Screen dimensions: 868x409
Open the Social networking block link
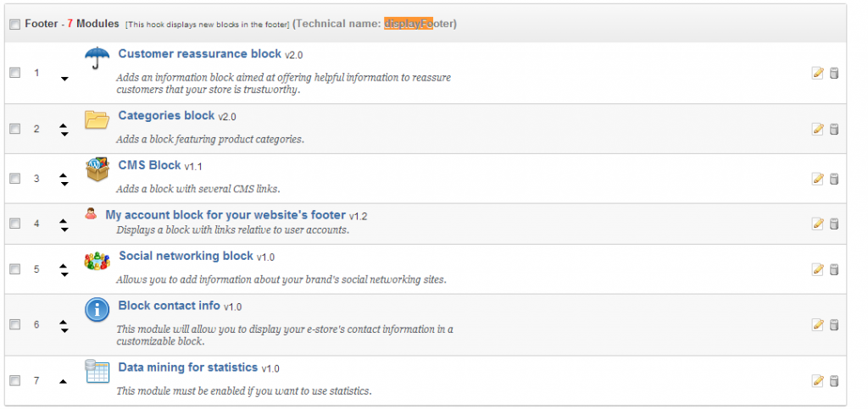(x=186, y=256)
